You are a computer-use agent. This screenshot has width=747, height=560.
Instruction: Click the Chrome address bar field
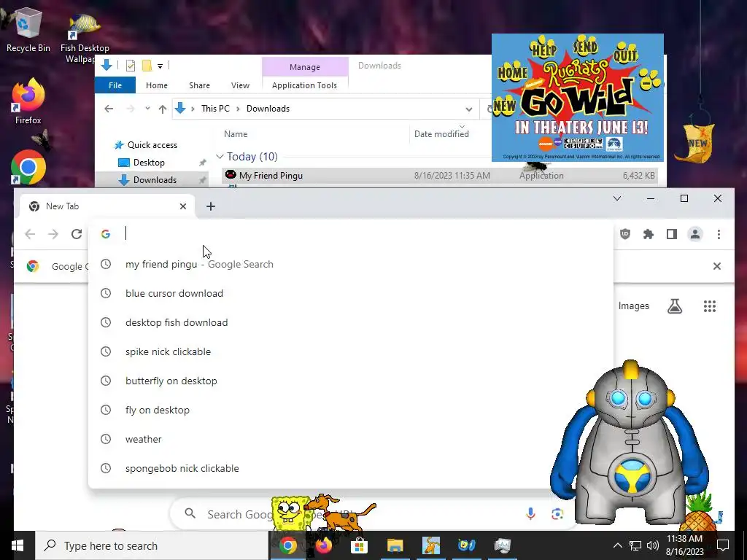351,234
